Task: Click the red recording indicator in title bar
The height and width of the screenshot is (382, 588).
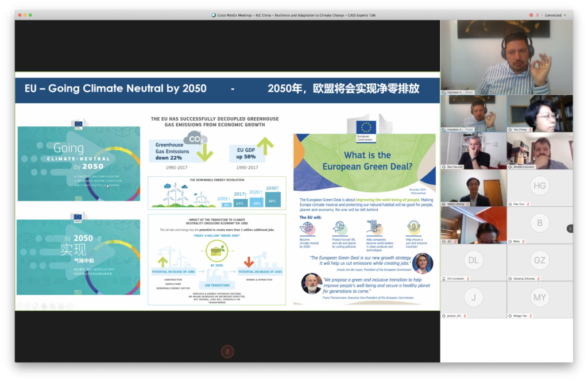Action: coord(530,15)
